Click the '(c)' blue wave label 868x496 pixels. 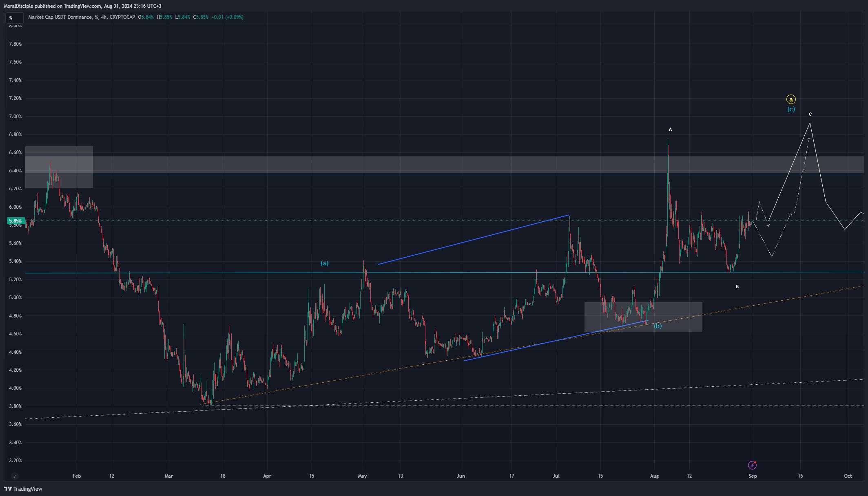tap(791, 109)
